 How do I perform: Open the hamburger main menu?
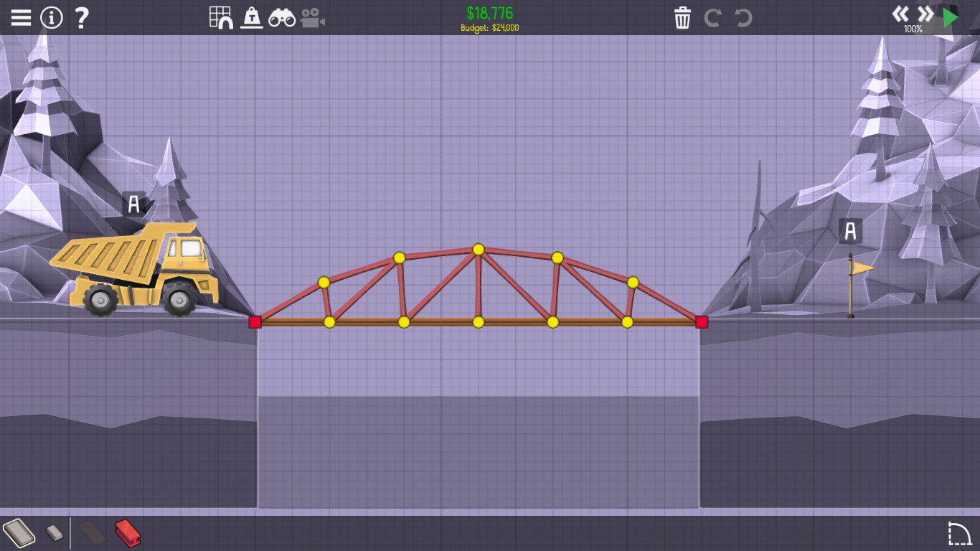[21, 17]
